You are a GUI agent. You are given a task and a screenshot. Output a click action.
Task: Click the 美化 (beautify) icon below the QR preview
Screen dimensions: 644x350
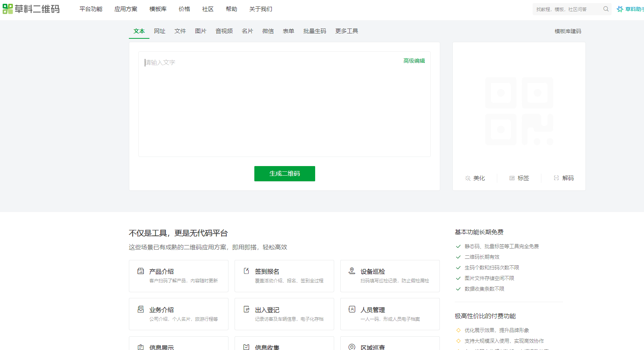click(x=468, y=178)
